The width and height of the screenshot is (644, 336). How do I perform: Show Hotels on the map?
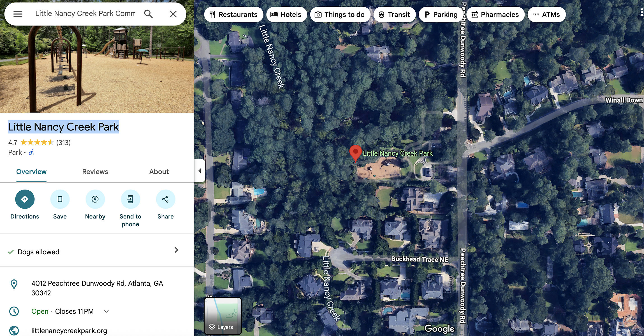[286, 15]
